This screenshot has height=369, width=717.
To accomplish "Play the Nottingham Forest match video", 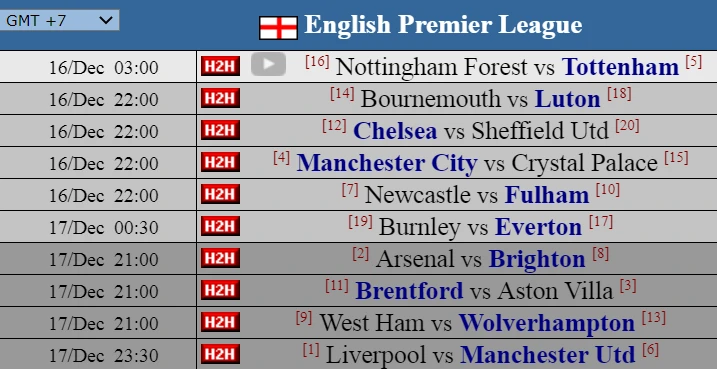I will tap(268, 64).
